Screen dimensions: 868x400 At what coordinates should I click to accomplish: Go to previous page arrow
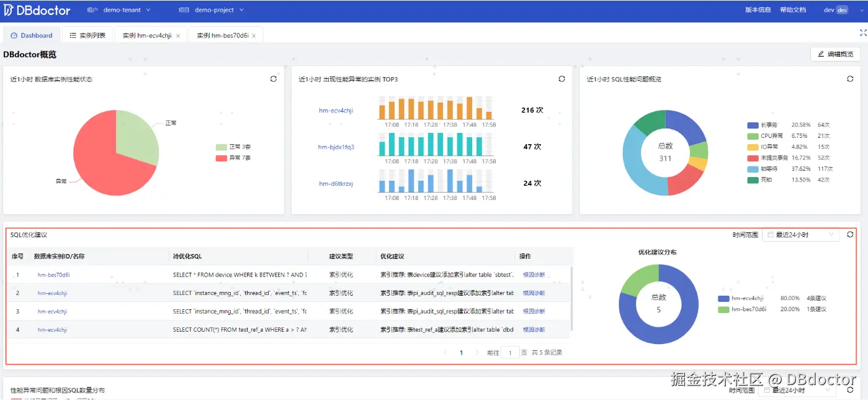(445, 353)
